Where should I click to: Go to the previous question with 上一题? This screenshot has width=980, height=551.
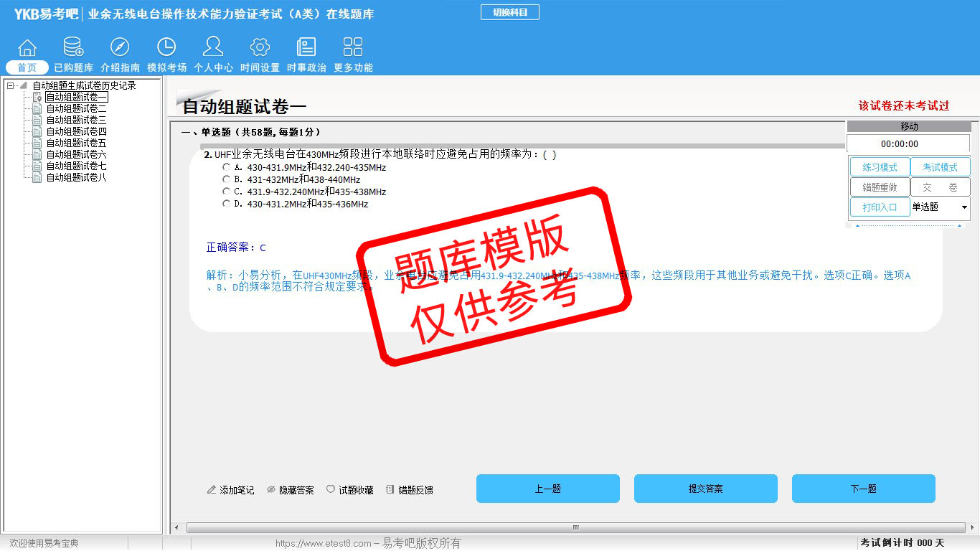548,489
